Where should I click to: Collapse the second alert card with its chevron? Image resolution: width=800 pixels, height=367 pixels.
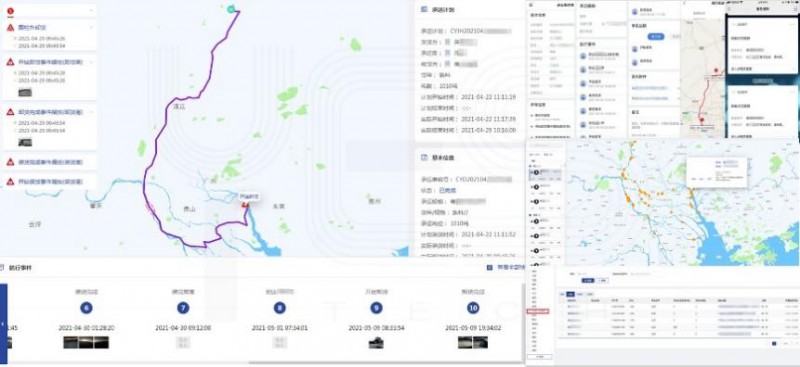click(91, 62)
